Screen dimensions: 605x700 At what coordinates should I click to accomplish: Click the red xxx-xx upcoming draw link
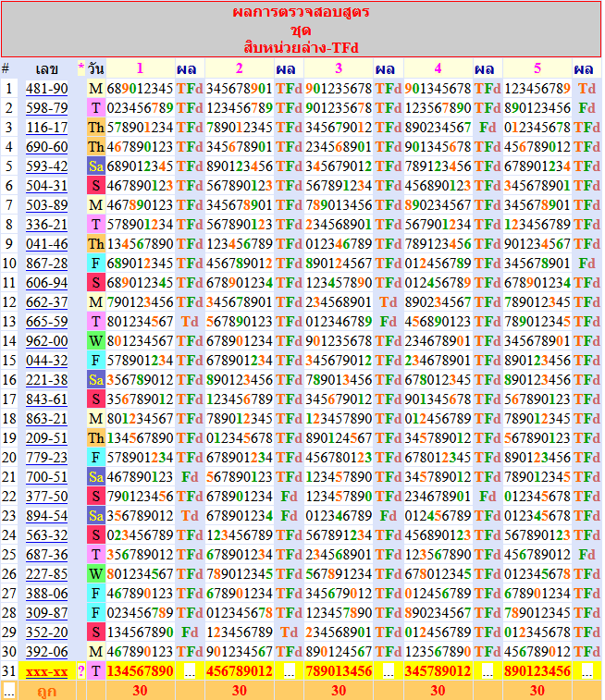click(46, 671)
